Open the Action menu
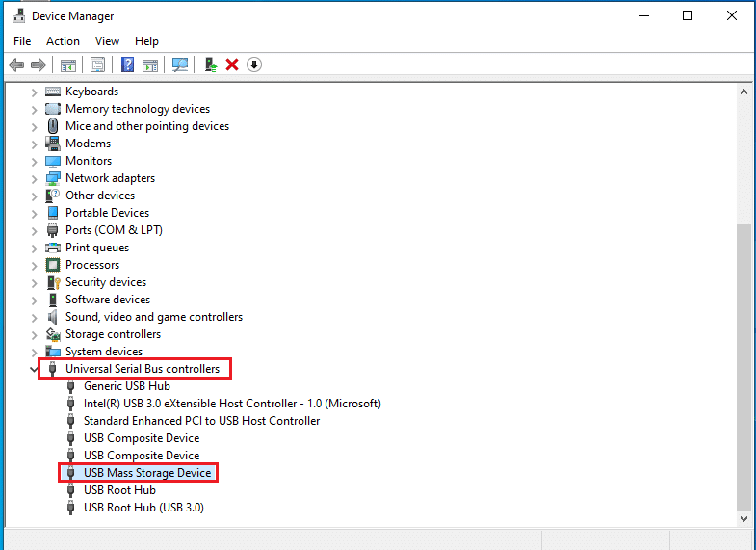This screenshot has height=550, width=756. [x=63, y=41]
